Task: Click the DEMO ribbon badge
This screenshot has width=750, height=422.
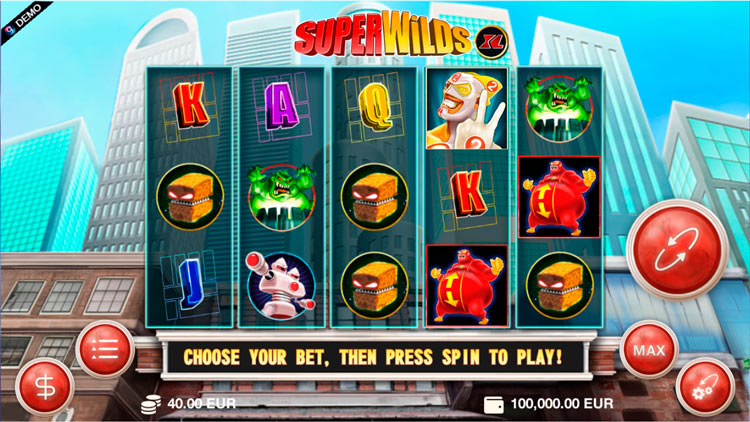Action: click(x=25, y=22)
